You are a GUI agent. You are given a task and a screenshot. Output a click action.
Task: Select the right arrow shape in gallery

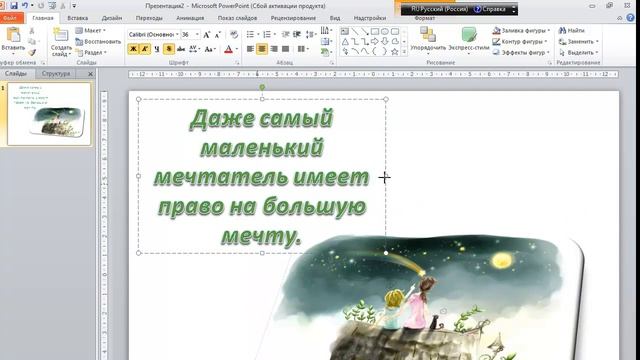pos(375,42)
